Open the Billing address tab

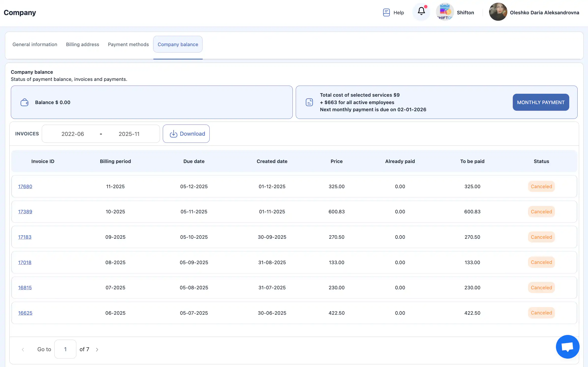[x=82, y=44]
